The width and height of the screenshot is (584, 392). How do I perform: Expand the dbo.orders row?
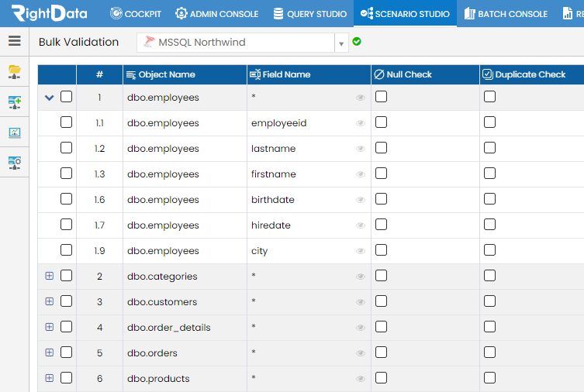point(49,352)
